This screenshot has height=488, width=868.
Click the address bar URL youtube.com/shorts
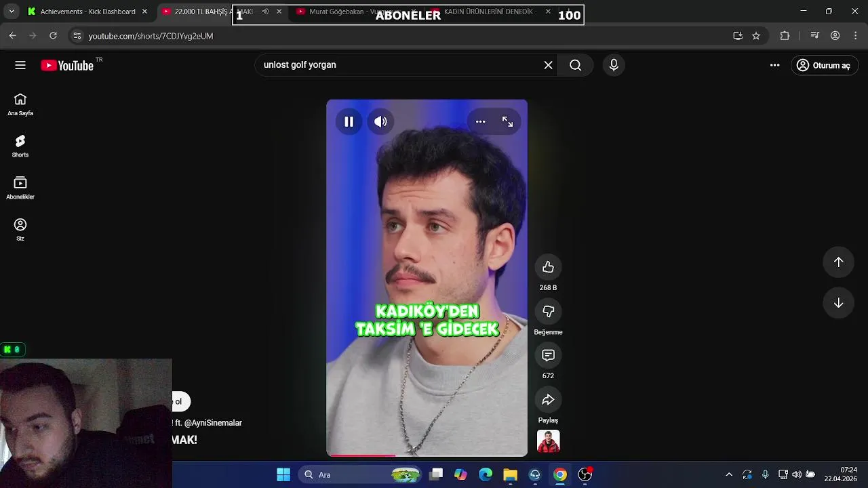tap(151, 36)
